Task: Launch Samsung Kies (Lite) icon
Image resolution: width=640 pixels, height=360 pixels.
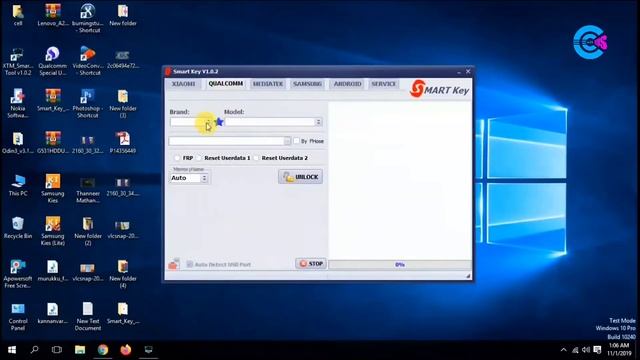Action: pyautogui.click(x=53, y=231)
